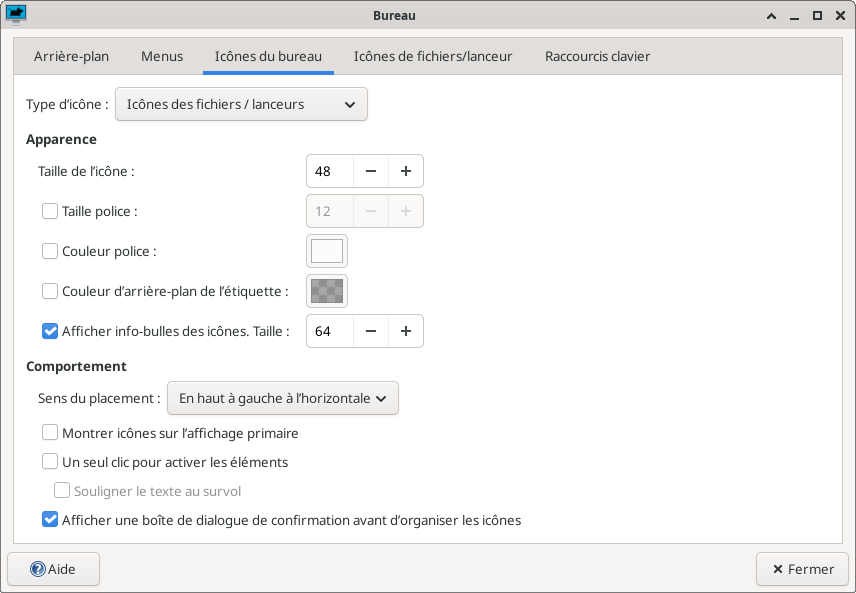
Task: Decrease the info-bulles size with minus
Action: tap(371, 331)
